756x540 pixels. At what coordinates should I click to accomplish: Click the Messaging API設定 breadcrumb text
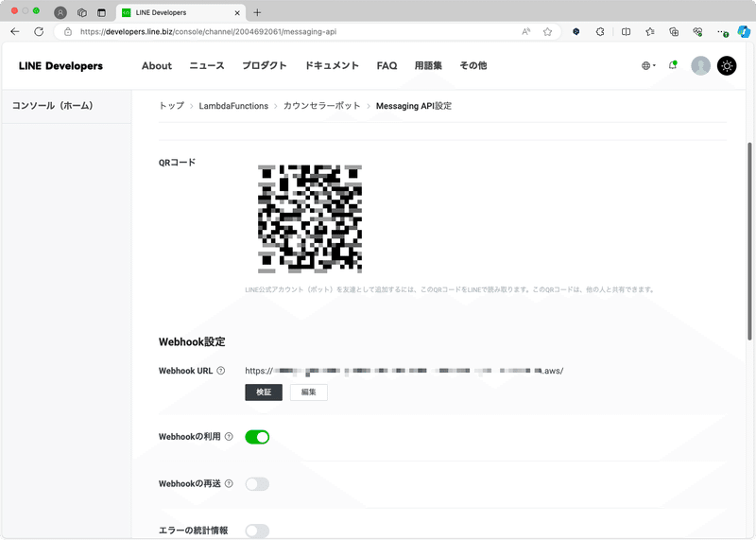[x=414, y=106]
